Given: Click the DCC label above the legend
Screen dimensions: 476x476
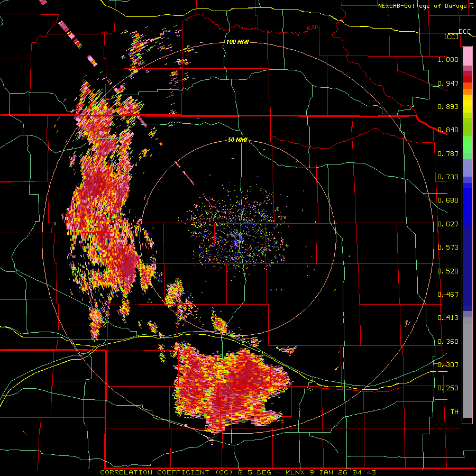Looking at the screenshot, I should tap(464, 32).
